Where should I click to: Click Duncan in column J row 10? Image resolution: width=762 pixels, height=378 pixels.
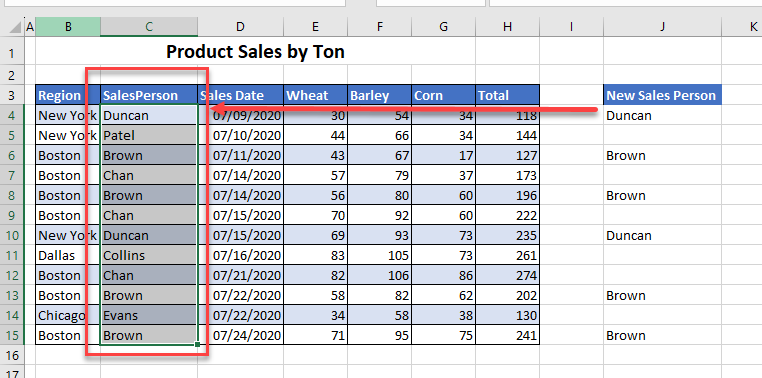pos(662,236)
